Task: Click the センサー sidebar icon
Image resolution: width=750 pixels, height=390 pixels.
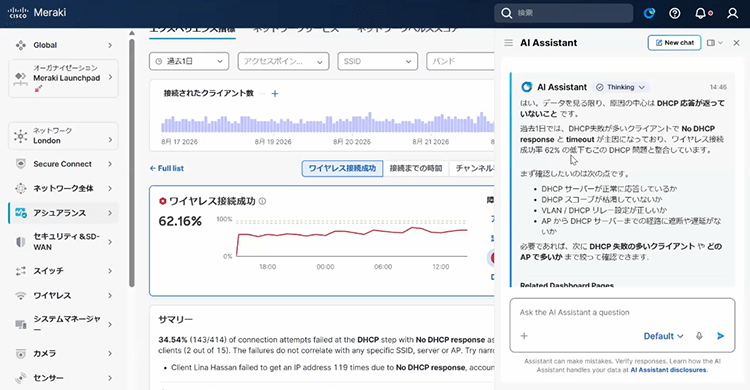Action: pos(21,378)
